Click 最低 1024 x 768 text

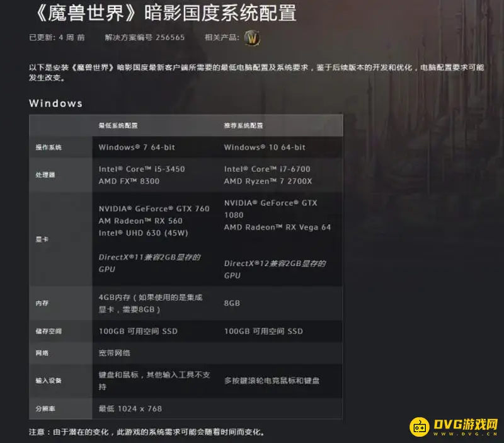pyautogui.click(x=130, y=409)
